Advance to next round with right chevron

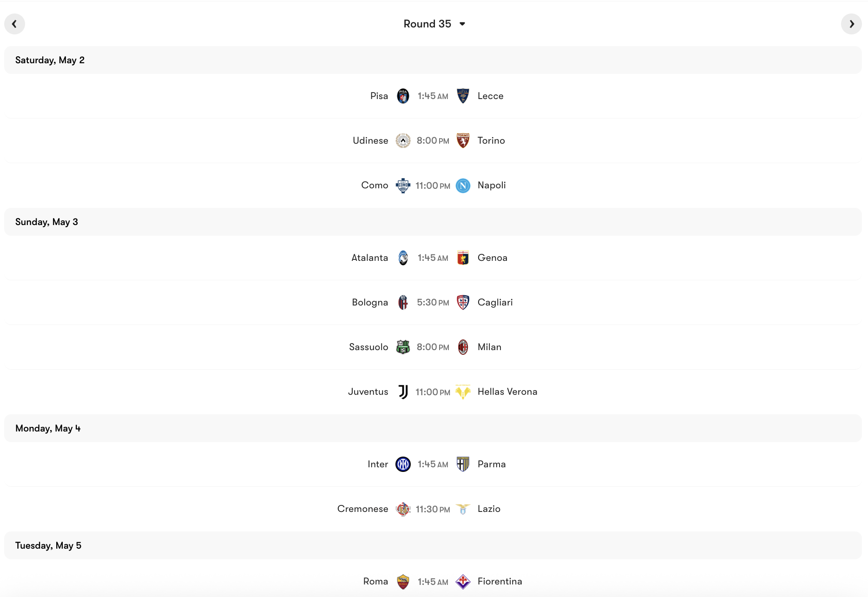tap(852, 24)
